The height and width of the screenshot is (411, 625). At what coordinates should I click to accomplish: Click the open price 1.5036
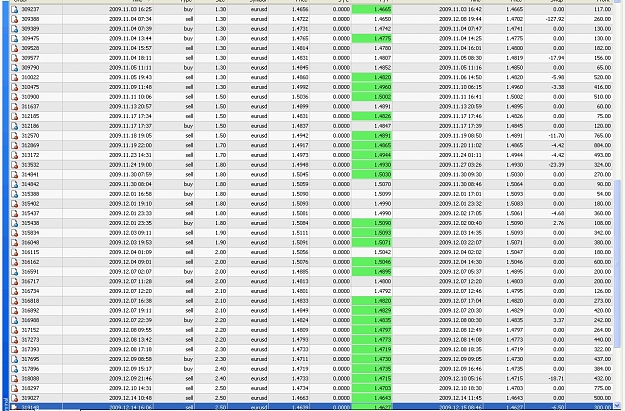coord(300,97)
